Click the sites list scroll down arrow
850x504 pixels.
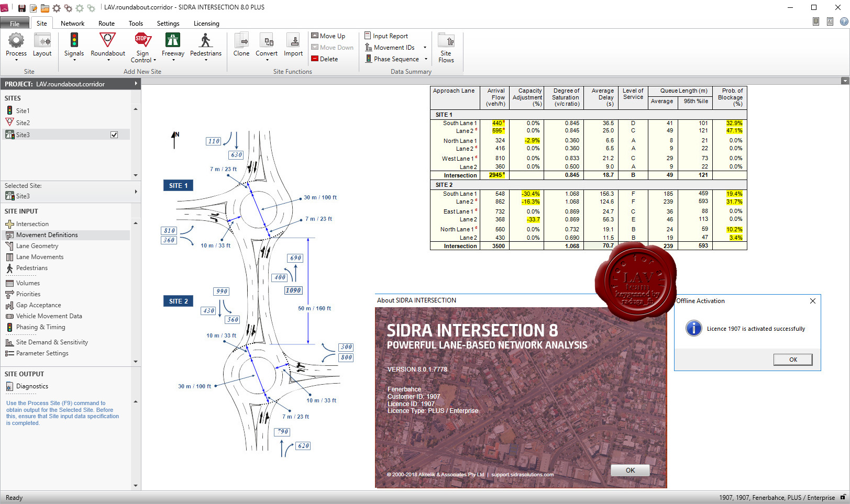pyautogui.click(x=136, y=175)
